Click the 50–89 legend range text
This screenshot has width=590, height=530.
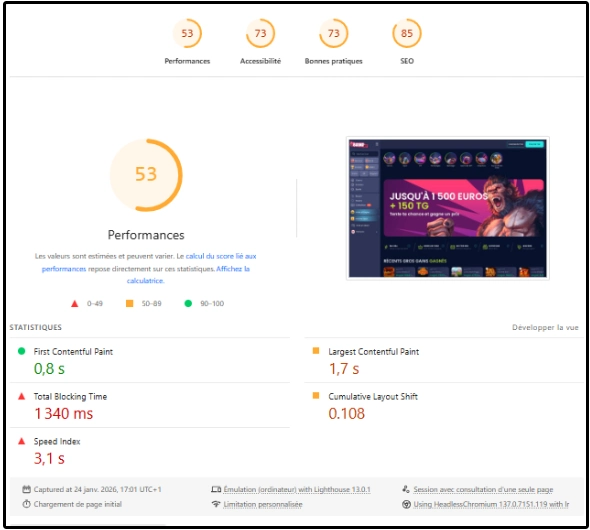click(151, 304)
